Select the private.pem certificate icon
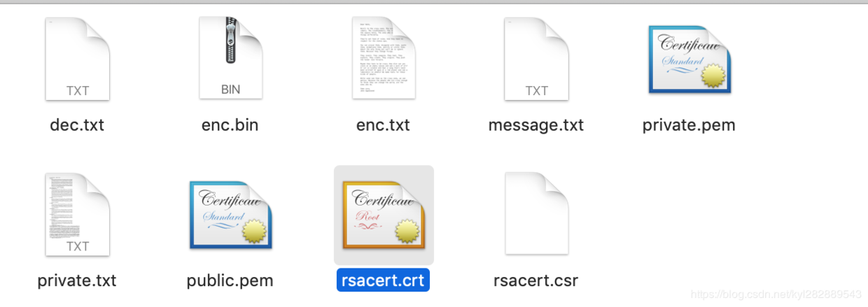This screenshot has width=868, height=307. (x=689, y=59)
